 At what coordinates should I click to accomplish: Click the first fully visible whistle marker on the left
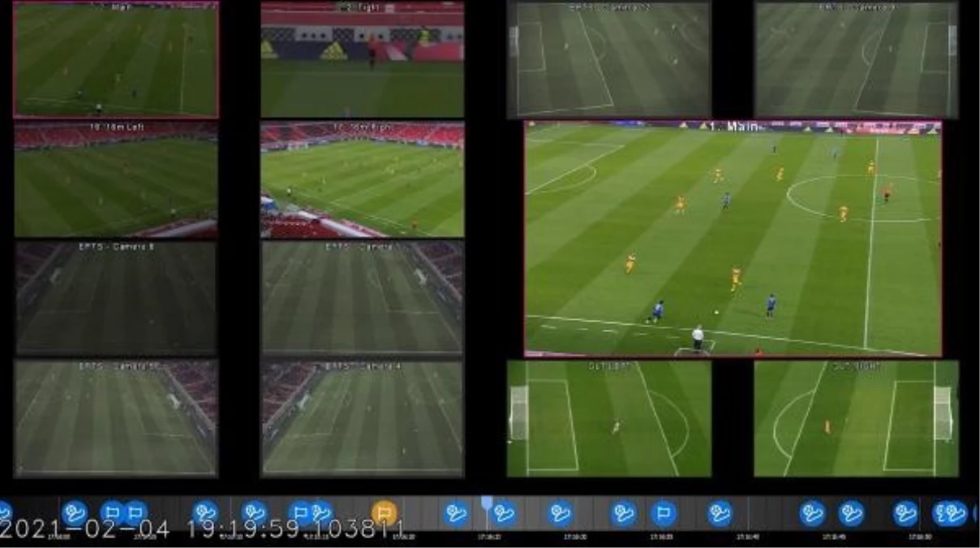pos(75,512)
